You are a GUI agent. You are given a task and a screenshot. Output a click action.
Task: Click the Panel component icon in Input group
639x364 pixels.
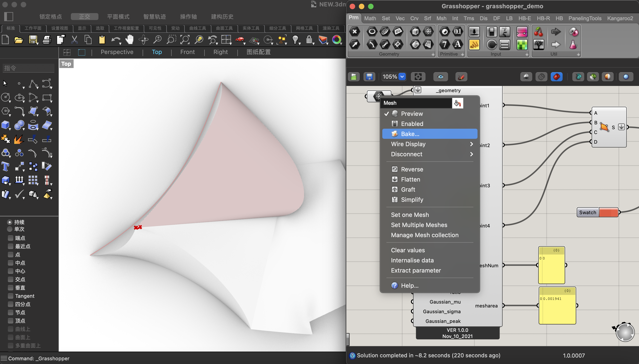pyautogui.click(x=474, y=45)
